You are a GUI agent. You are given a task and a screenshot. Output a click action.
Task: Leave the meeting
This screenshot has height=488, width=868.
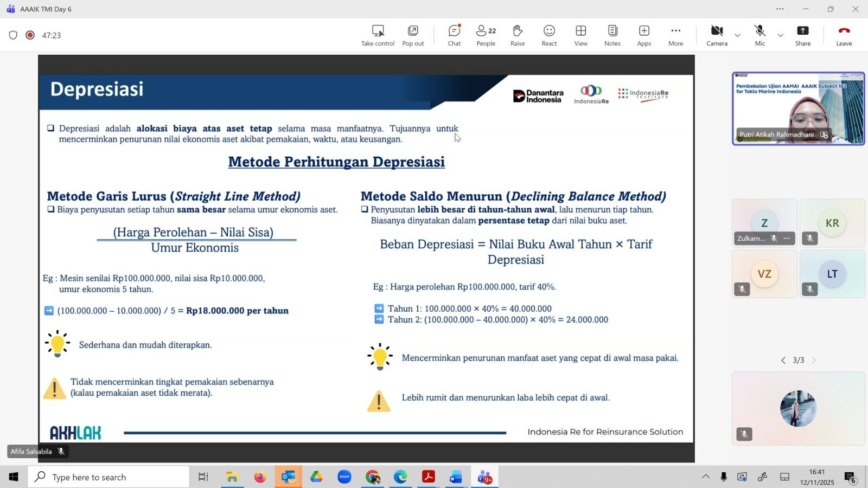pos(844,35)
